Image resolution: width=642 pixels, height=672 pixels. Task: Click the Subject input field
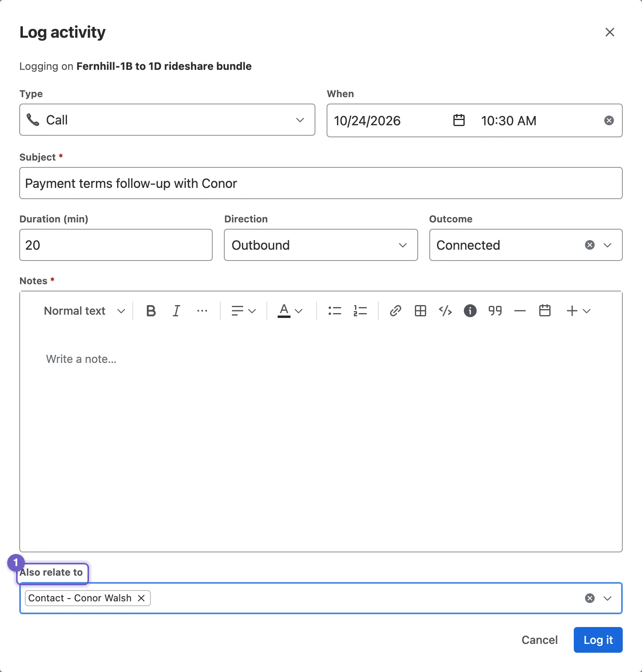pyautogui.click(x=321, y=183)
